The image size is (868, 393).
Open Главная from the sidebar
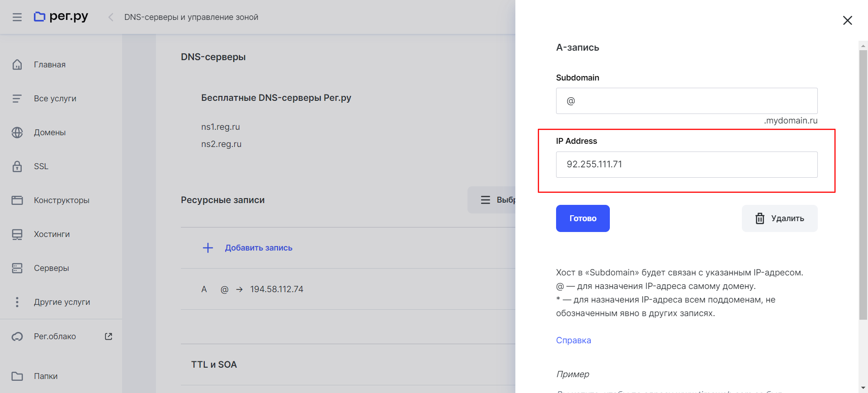click(x=50, y=65)
